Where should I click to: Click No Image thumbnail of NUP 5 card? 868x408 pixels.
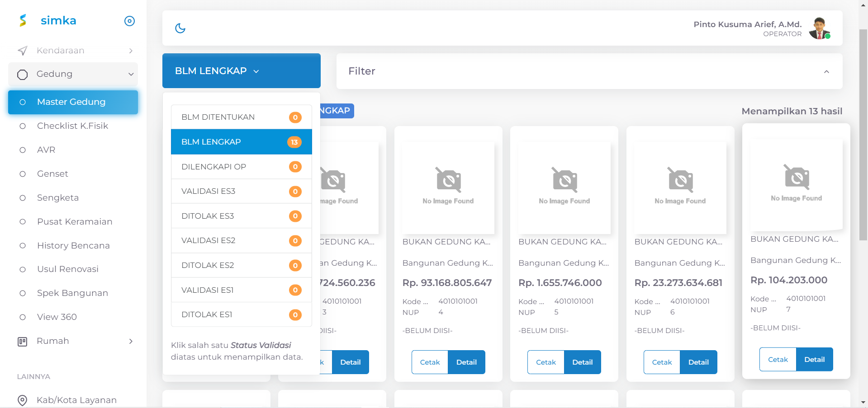[x=564, y=188]
